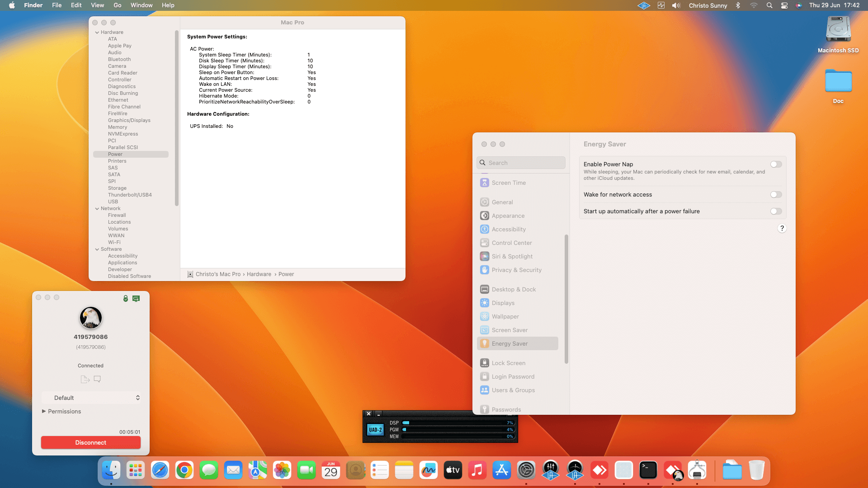Open Terminal from the dock
The image size is (868, 488).
tap(648, 470)
